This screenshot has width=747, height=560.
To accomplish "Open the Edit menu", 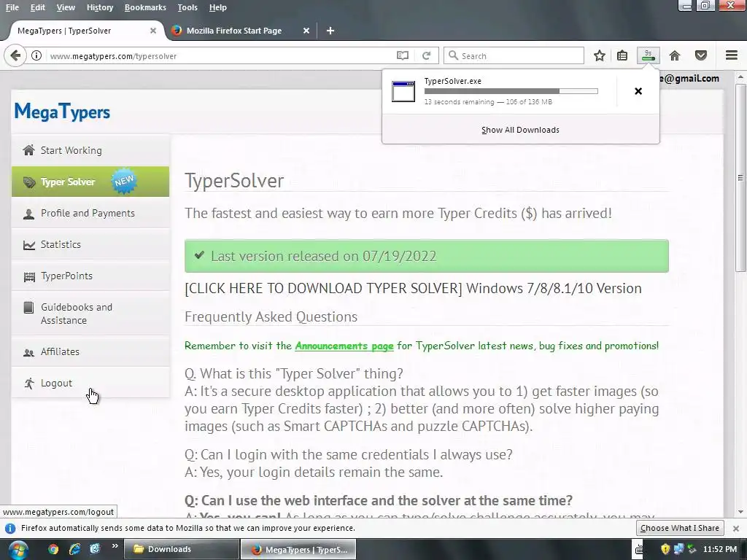I will coord(38,7).
